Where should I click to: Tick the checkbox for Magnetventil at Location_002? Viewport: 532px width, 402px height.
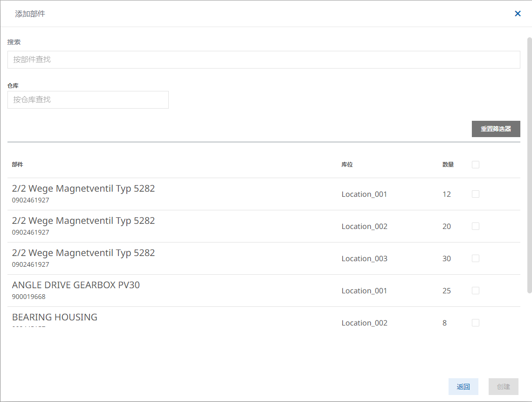476,226
